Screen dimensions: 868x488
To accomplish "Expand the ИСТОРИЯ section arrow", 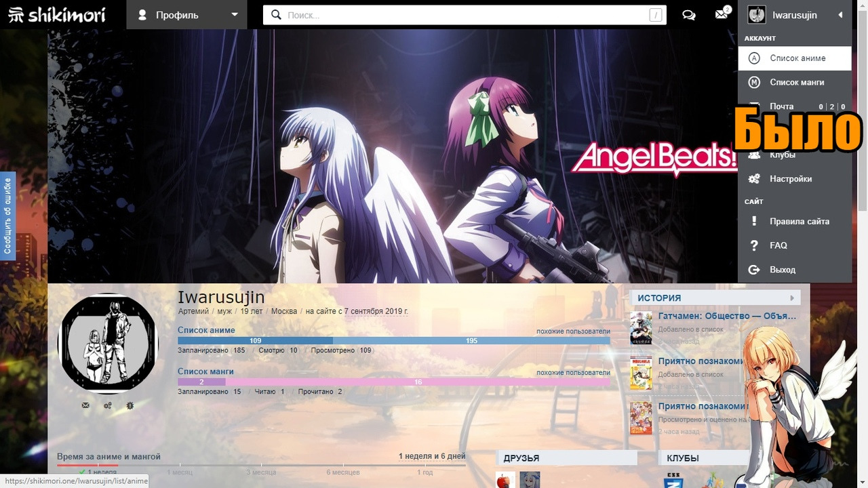I will tap(791, 298).
